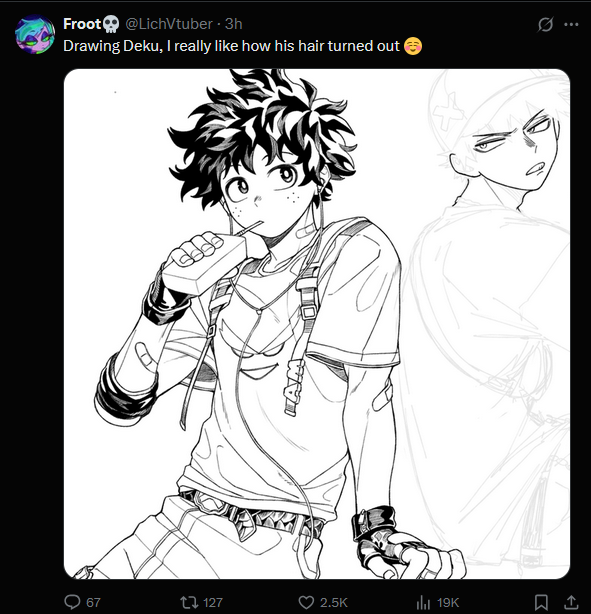Screen dimensions: 591x614
Task: Click the 67 replies count
Action: [93, 602]
